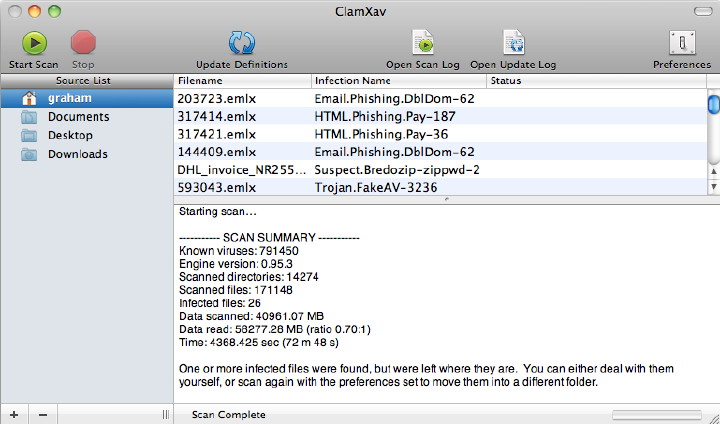Click infection name HTML.Phishing.Pay-187

(x=385, y=117)
